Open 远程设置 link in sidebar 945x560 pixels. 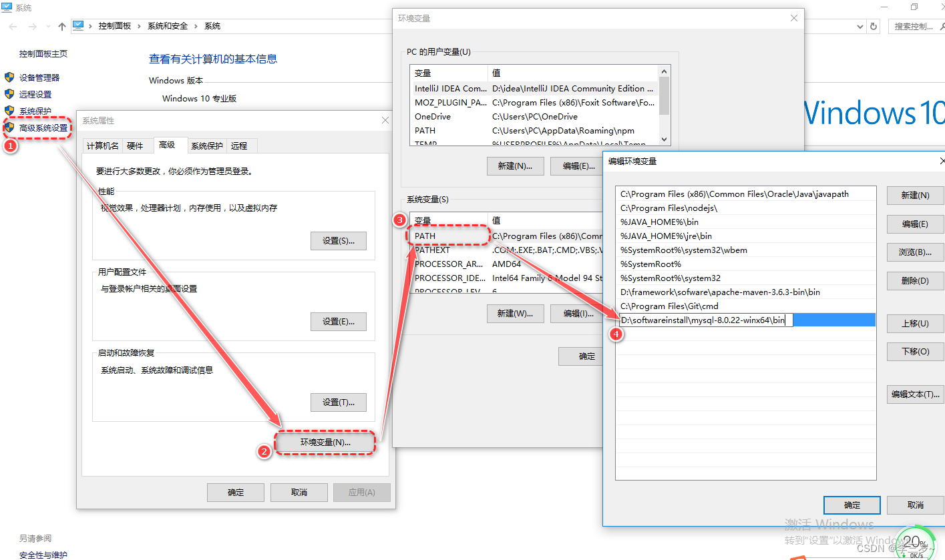pyautogui.click(x=35, y=94)
